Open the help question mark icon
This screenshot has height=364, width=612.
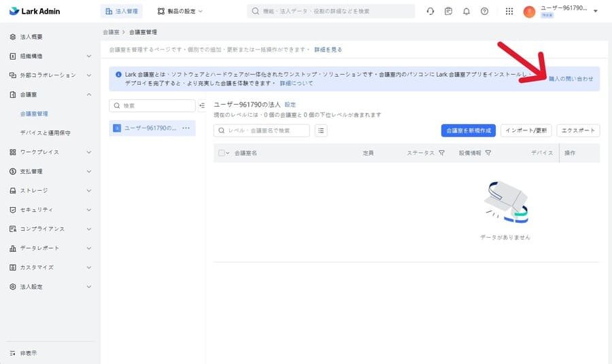[484, 12]
